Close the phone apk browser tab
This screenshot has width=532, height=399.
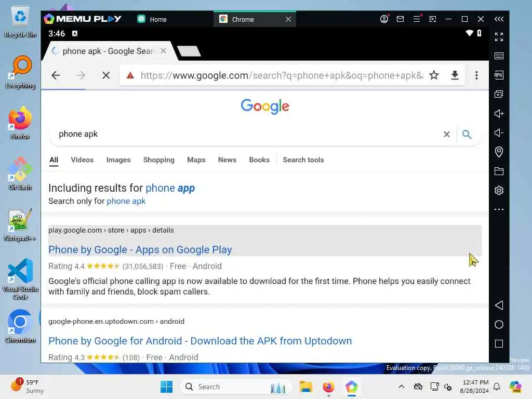tap(163, 51)
